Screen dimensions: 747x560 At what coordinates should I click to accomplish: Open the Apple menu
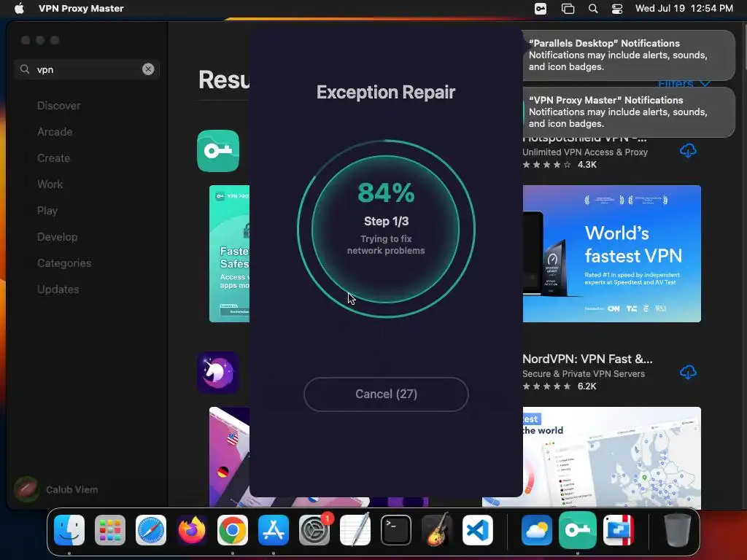point(19,9)
